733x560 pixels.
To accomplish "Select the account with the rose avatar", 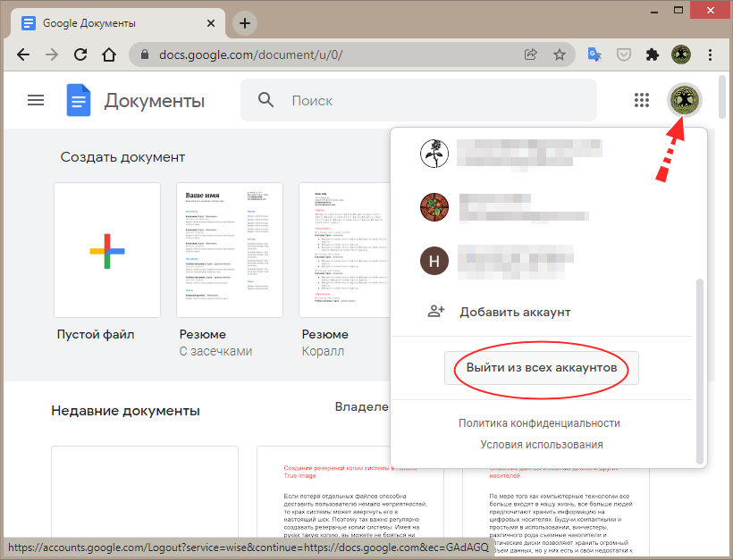I will pyautogui.click(x=434, y=154).
